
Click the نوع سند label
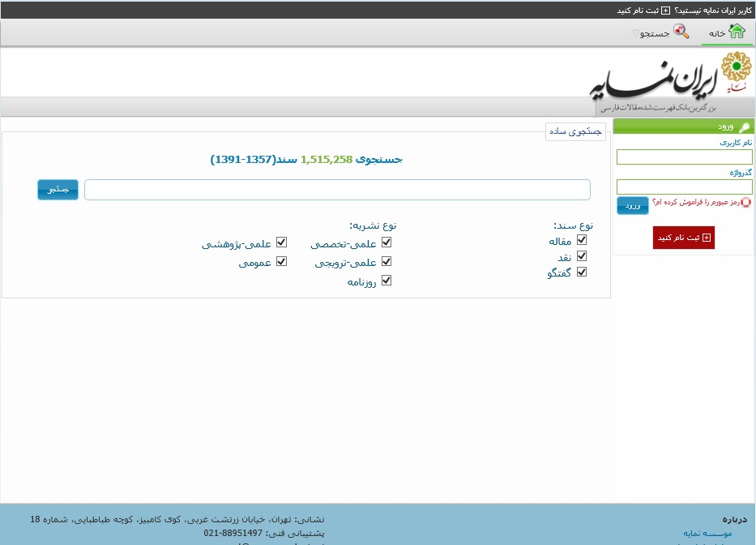coord(573,225)
